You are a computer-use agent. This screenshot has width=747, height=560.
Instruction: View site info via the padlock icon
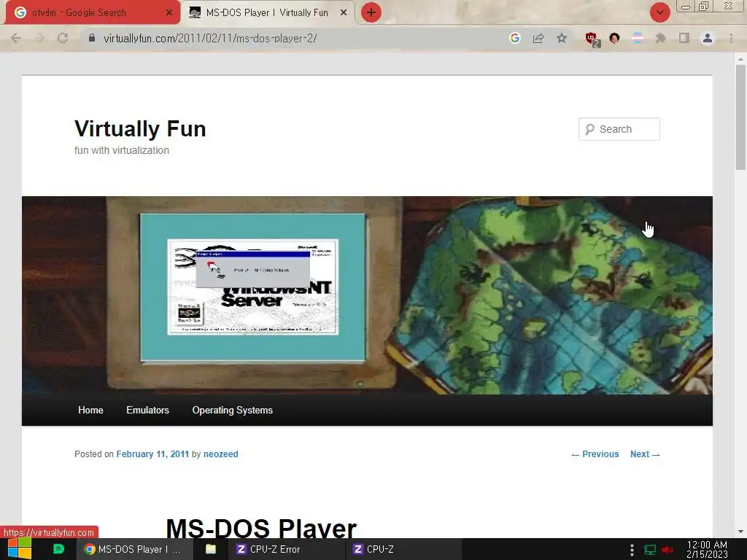pyautogui.click(x=92, y=38)
